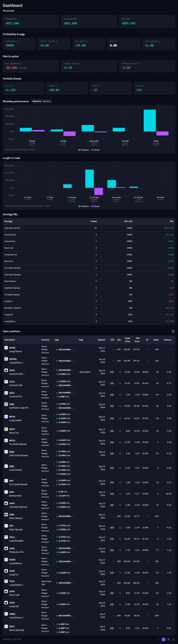Click the AMD logo icon

pos(6,404)
